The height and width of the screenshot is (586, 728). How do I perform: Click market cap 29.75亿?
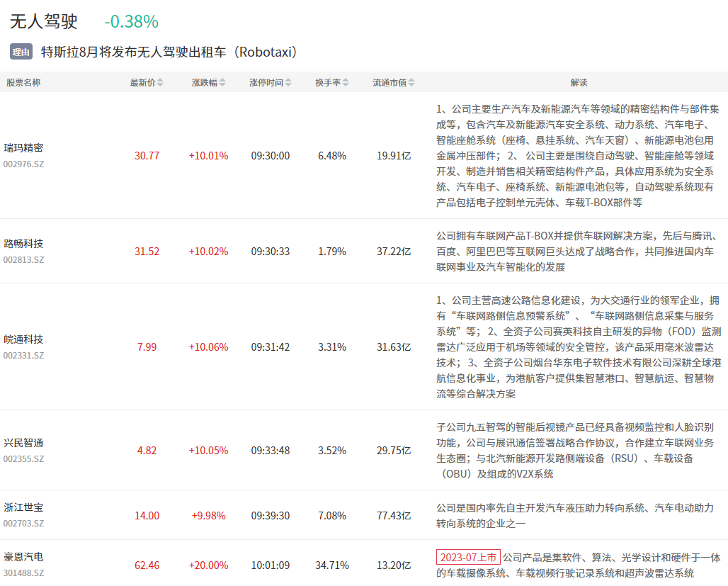click(394, 451)
